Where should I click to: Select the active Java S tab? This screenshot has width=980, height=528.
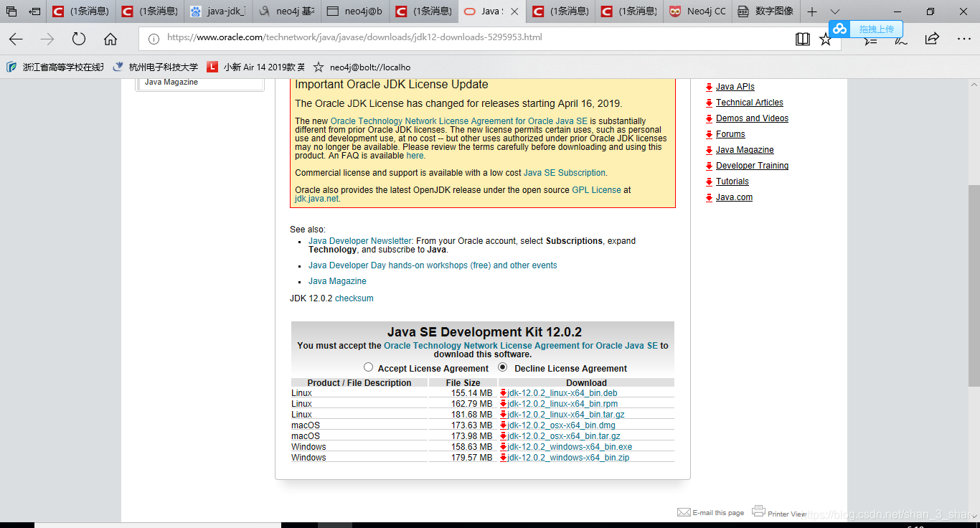491,11
